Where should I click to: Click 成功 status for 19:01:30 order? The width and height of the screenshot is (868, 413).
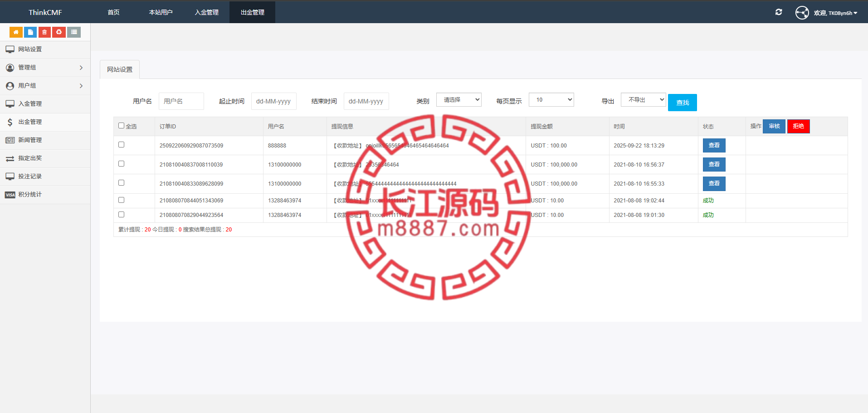click(708, 215)
